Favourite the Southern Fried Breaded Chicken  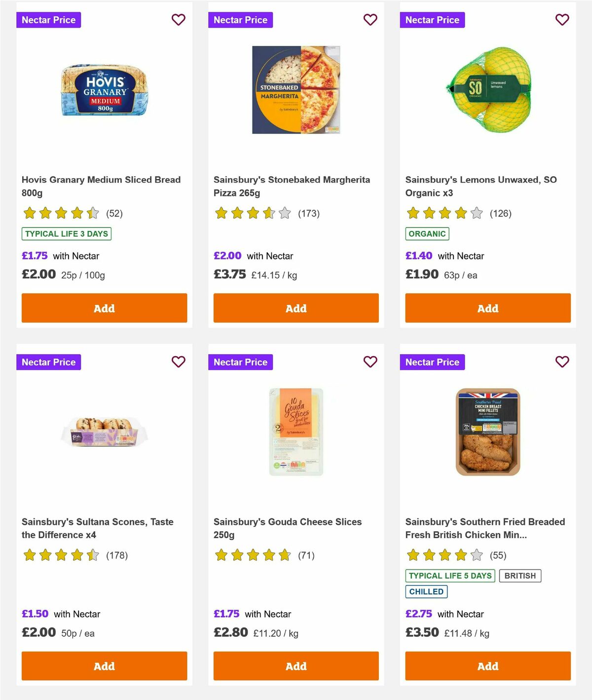pyautogui.click(x=562, y=362)
